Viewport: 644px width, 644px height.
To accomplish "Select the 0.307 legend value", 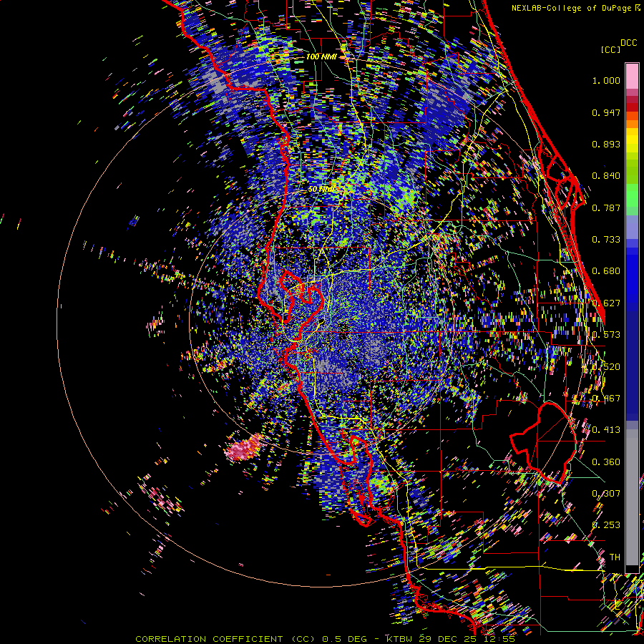I will pos(606,494).
